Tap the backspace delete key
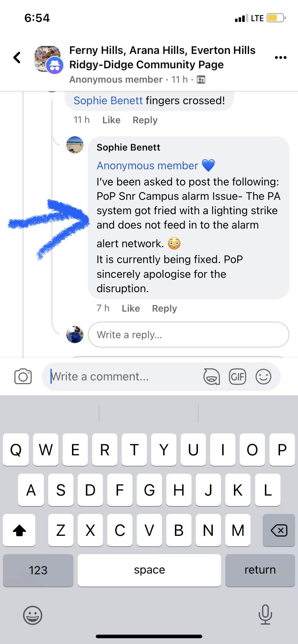The width and height of the screenshot is (298, 644). click(279, 530)
